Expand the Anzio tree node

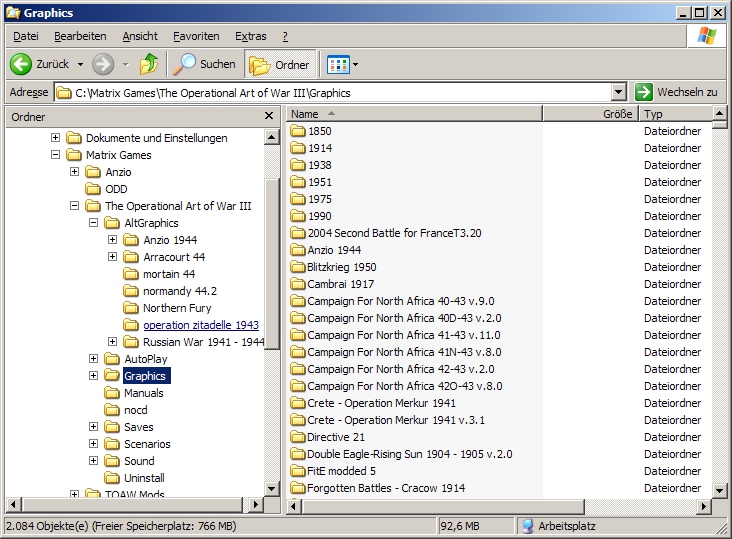(x=74, y=172)
